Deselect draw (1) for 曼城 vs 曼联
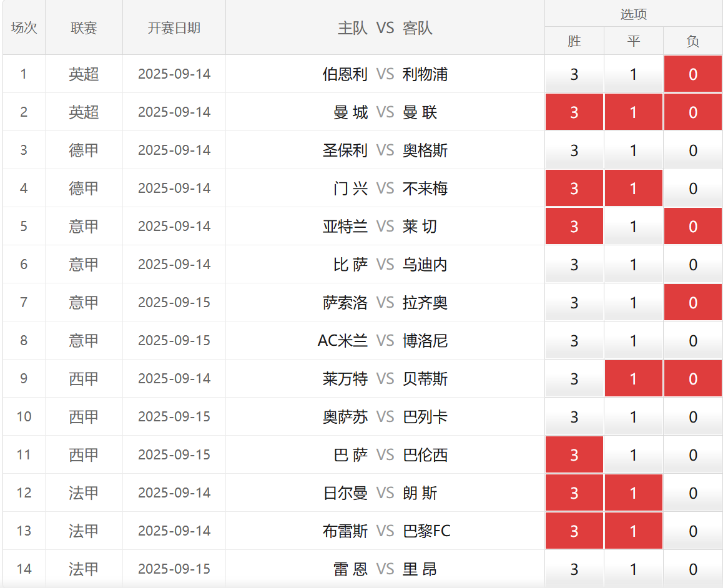723x588 pixels. [x=634, y=112]
